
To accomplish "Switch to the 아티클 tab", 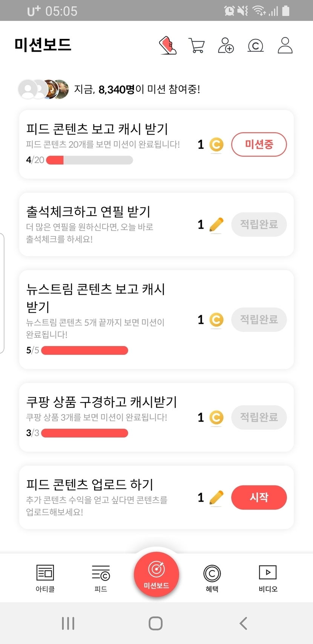I will (45, 578).
